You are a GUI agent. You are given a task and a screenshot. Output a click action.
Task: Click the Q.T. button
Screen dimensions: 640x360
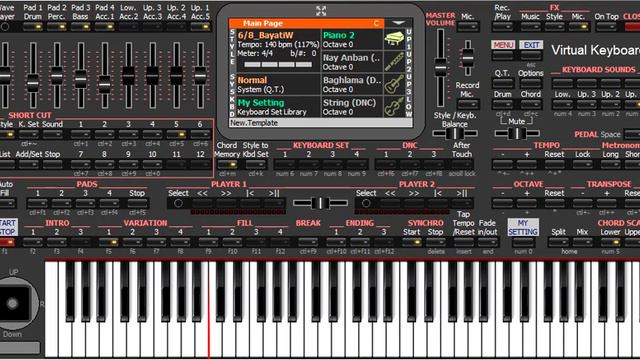click(x=502, y=83)
